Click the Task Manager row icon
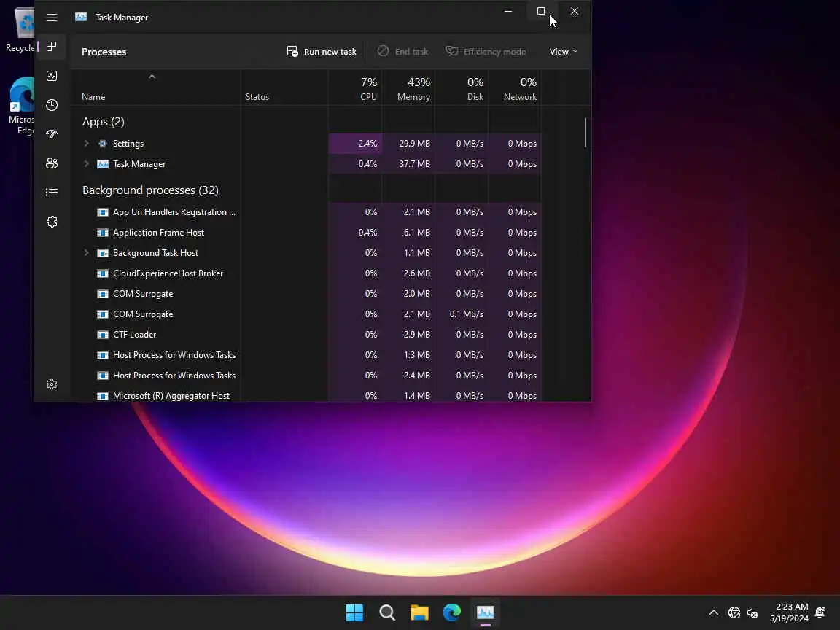Image resolution: width=840 pixels, height=630 pixels. pos(102,164)
